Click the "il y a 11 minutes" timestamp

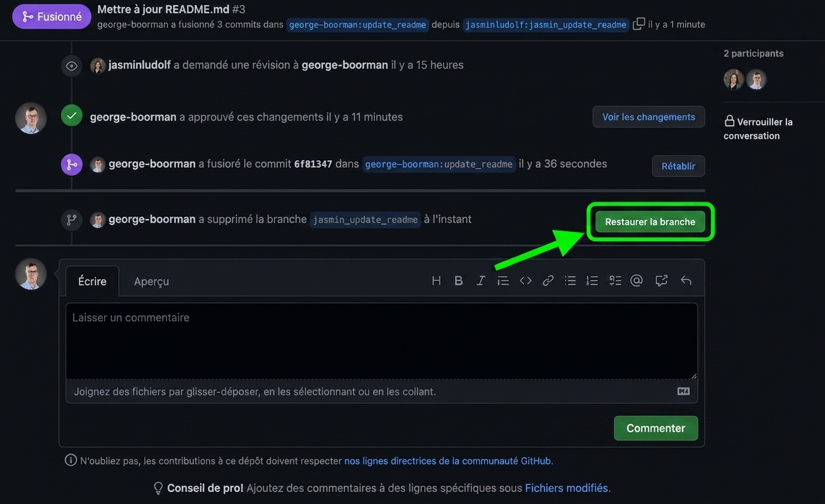364,117
